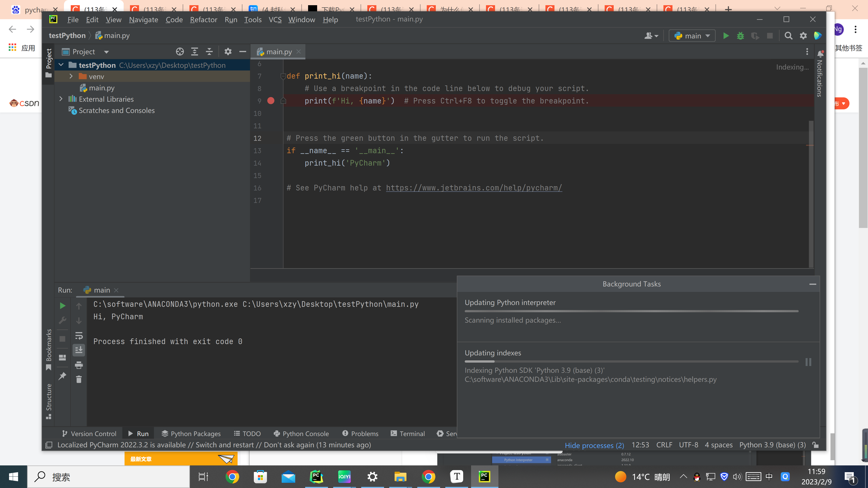Run with coverage icon in toolbar
This screenshot has height=488, width=868.
coord(755,36)
